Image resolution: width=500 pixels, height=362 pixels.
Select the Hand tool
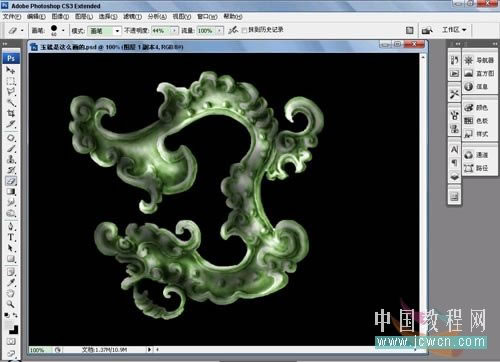(11, 293)
